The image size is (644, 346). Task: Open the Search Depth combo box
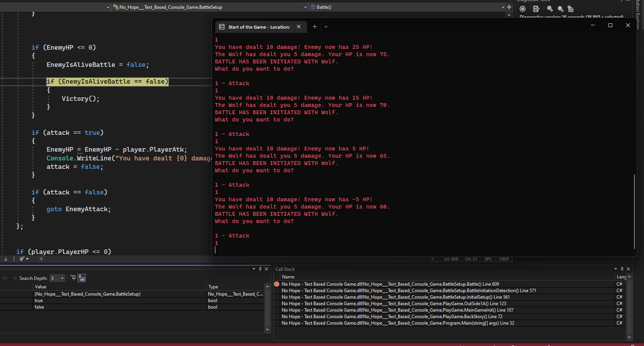point(57,278)
